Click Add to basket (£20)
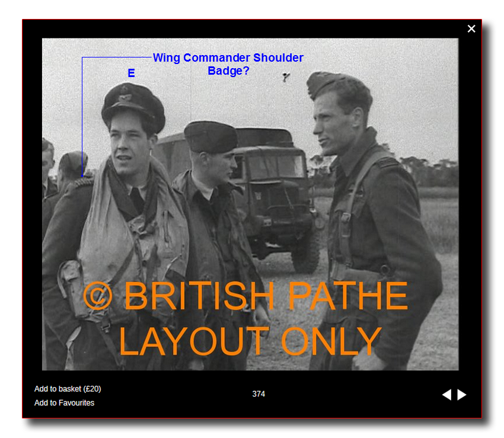Screen dimensions: 504x438 point(68,389)
